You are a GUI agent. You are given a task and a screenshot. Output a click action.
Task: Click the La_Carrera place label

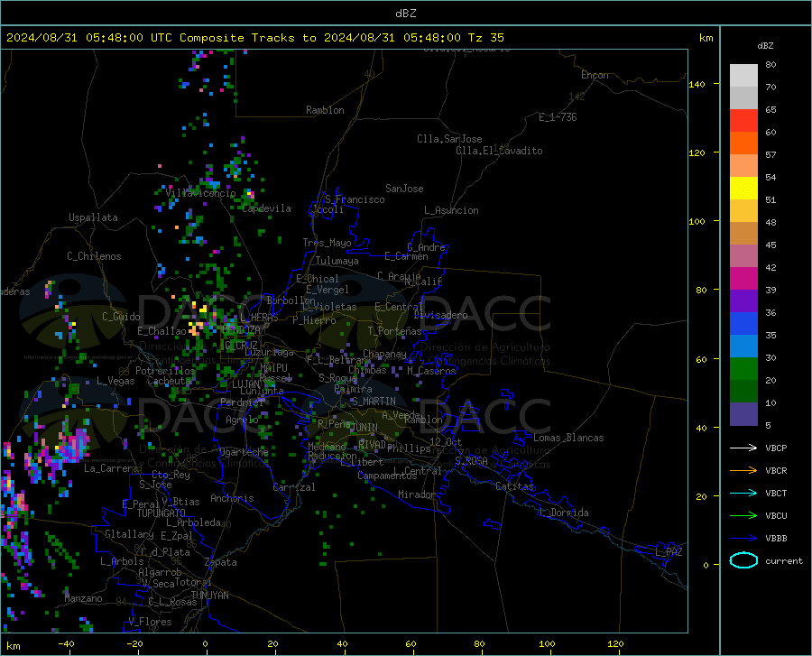click(x=111, y=468)
